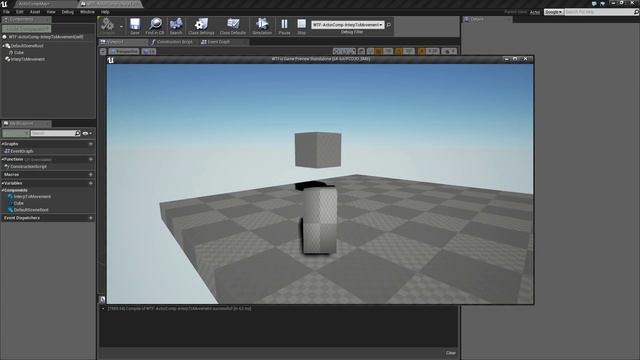Collapse the Functions section
640x360 pixels.
2,159
